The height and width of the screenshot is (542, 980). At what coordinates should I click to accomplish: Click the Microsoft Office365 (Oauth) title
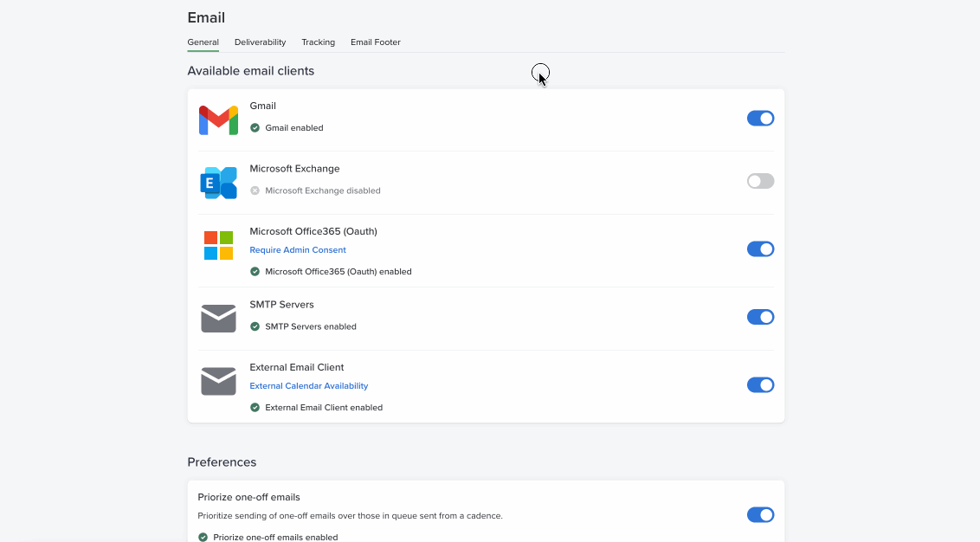click(x=313, y=231)
